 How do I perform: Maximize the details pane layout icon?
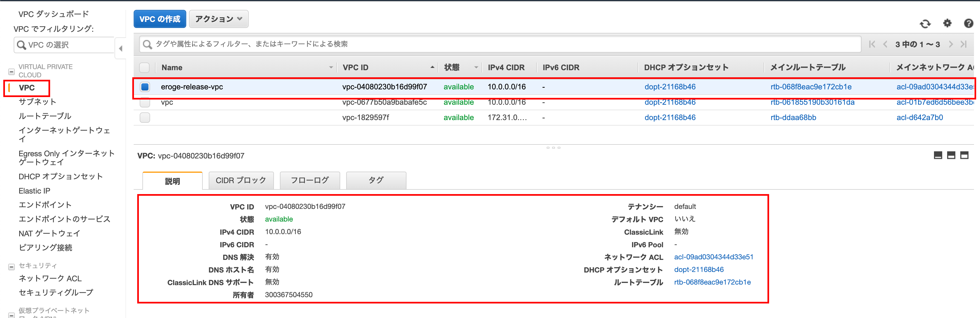964,155
